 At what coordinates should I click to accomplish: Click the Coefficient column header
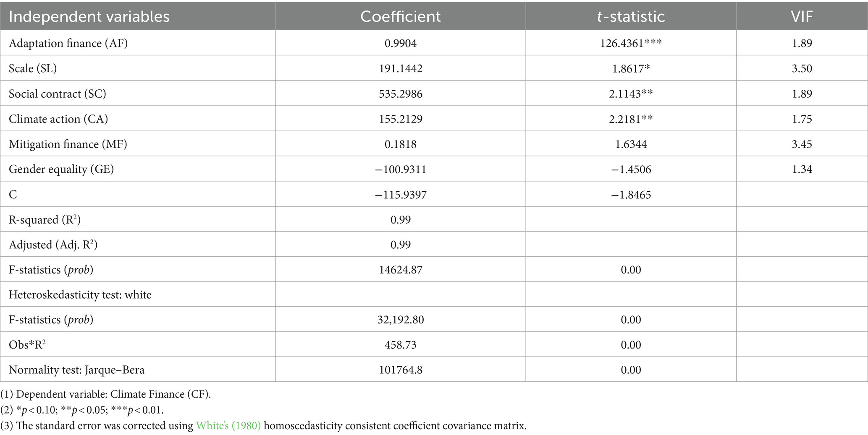(x=401, y=16)
